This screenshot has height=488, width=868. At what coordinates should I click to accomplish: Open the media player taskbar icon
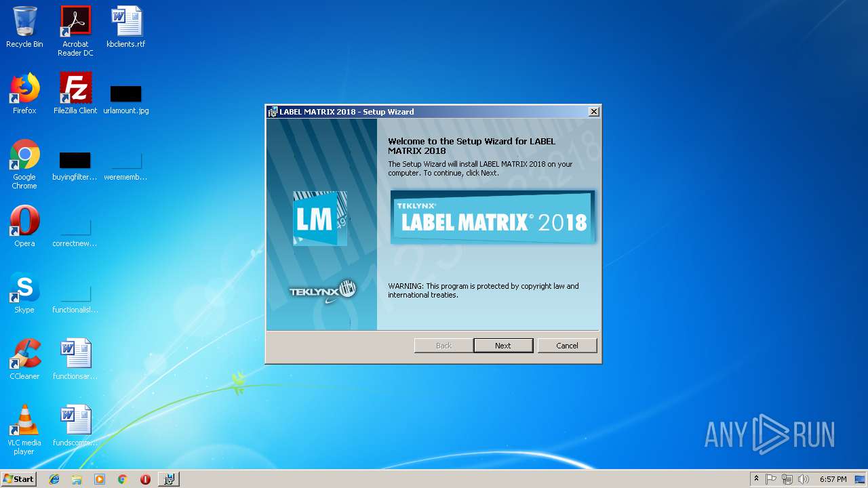100,479
